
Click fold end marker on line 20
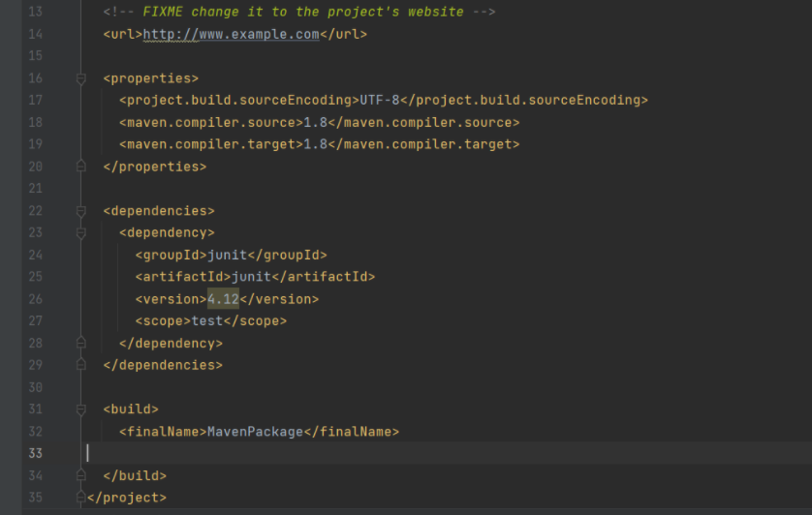tap(80, 167)
